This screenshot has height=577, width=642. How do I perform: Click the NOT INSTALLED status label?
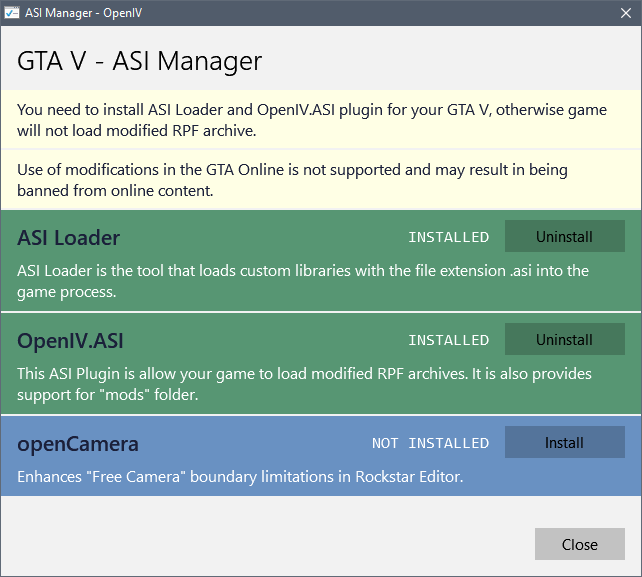tap(430, 443)
